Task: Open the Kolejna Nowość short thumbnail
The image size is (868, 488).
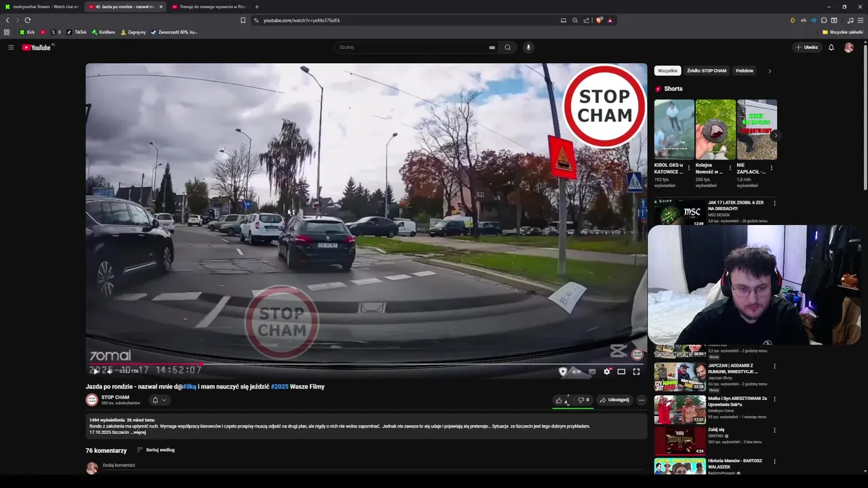Action: point(715,129)
